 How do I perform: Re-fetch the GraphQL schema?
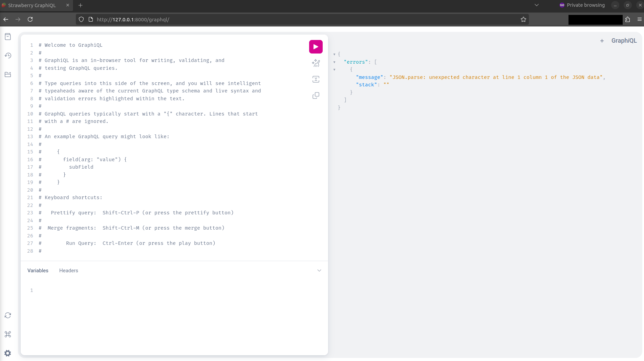click(8, 315)
